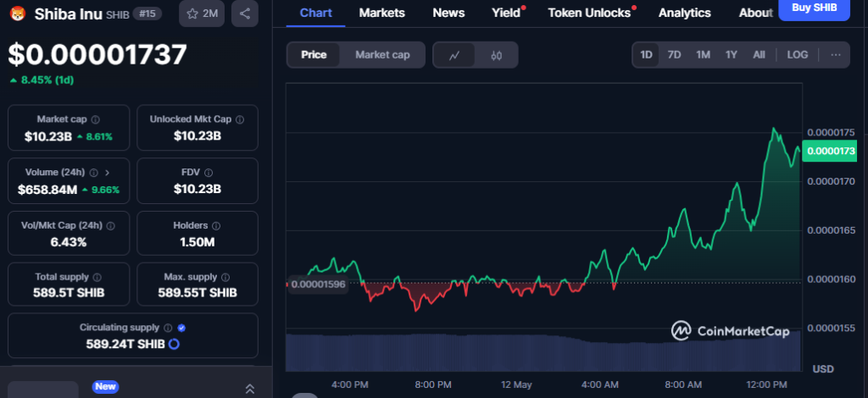868x398 pixels.
Task: Click the 8:00 PM time axis label
Action: pyautogui.click(x=433, y=384)
